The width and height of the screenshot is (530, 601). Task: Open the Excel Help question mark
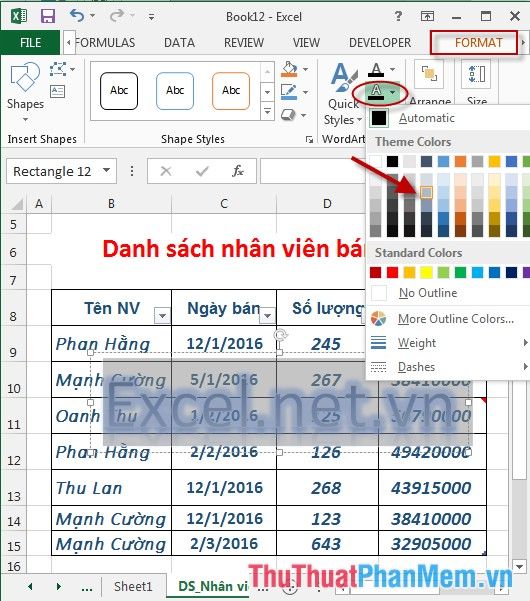pos(399,16)
